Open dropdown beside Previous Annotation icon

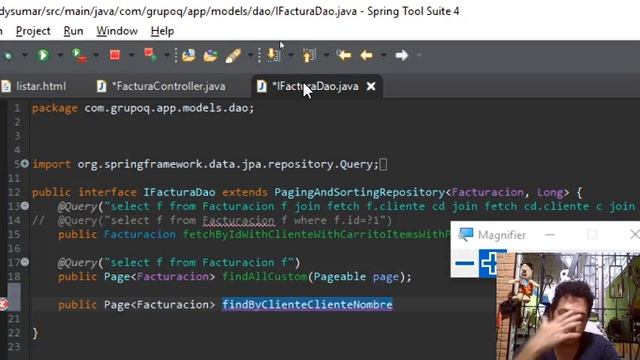pos(326,55)
